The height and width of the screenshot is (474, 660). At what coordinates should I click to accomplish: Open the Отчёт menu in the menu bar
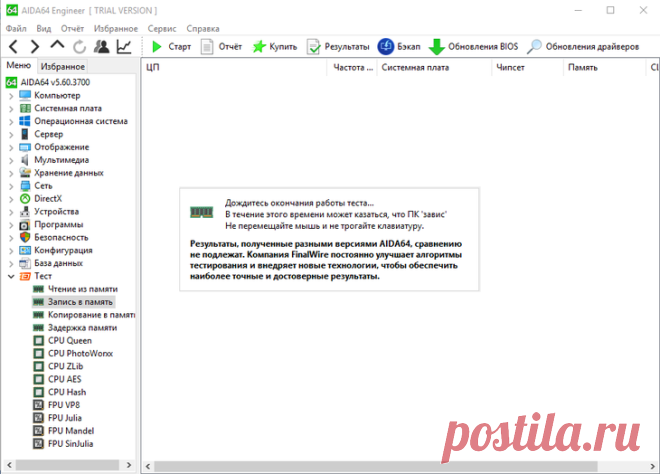pos(72,29)
